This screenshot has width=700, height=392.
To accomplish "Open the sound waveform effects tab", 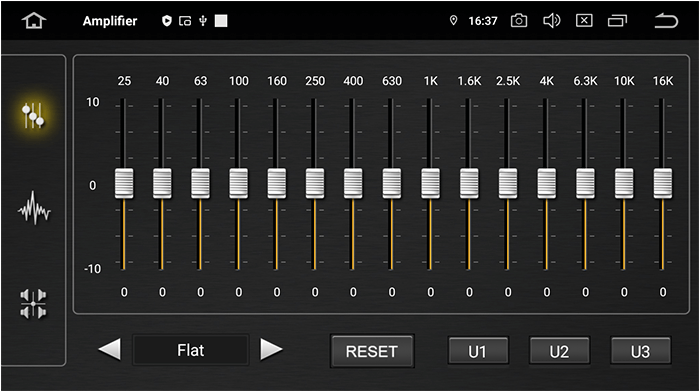I will 34,208.
